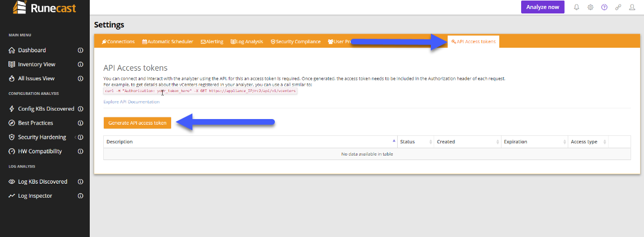
Task: Click 'No data available in table' text
Action: 367,154
